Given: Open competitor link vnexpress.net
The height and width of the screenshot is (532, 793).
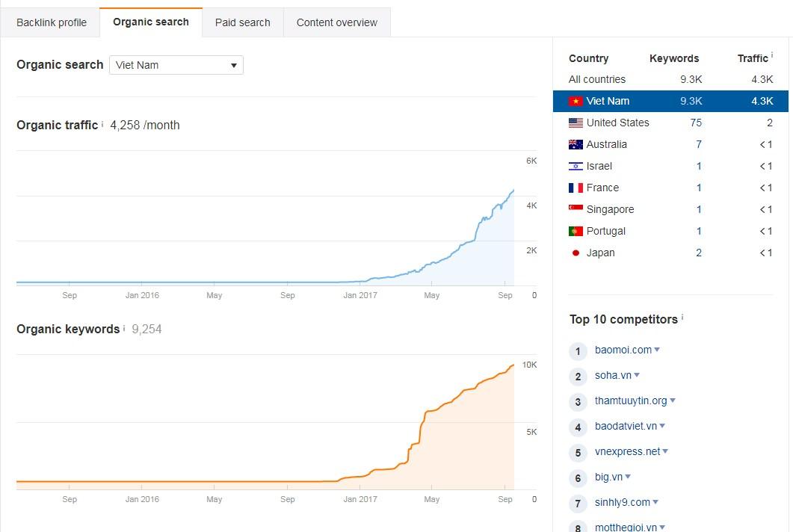Looking at the screenshot, I should (627, 451).
